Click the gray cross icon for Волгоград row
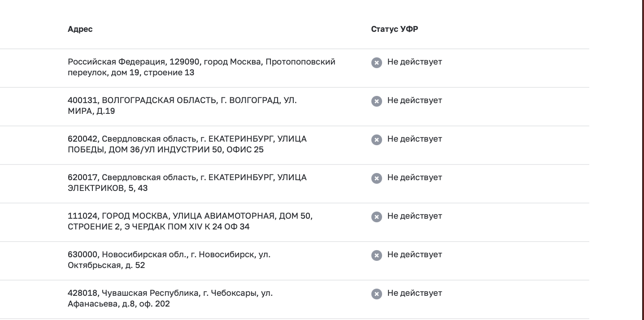Image resolution: width=644 pixels, height=320 pixels. pos(377,101)
